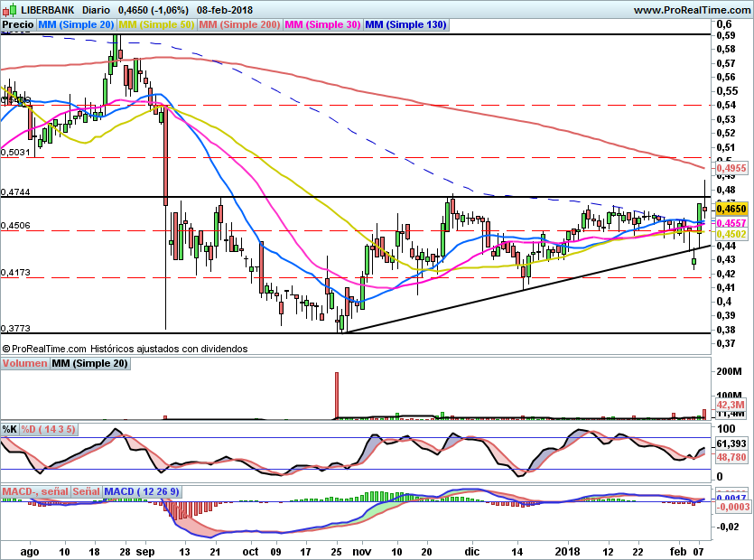Click the MACD ( 12 26 9) label

142,491
